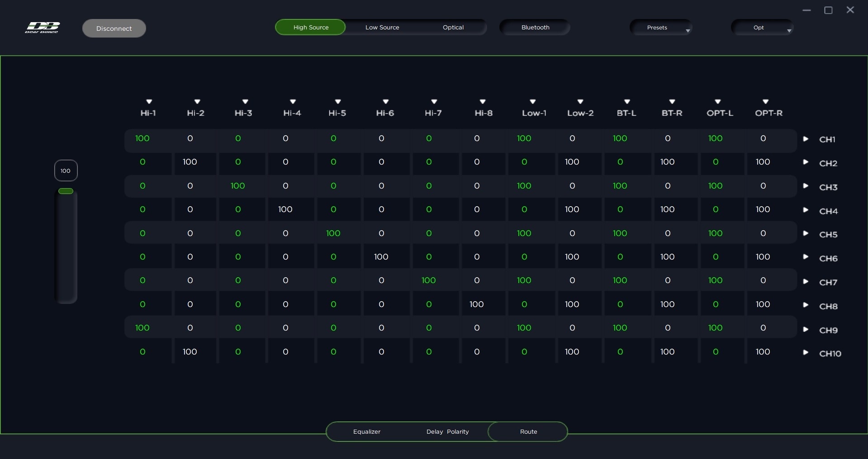
Task: Click the triangle marker above Low-1
Action: click(533, 102)
